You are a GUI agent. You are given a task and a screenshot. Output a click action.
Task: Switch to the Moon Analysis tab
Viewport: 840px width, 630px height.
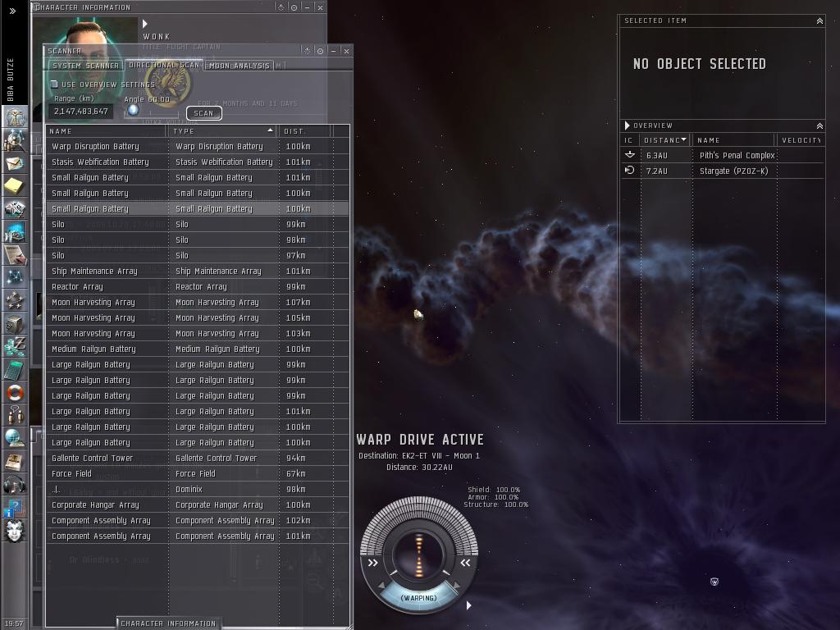tap(240, 66)
